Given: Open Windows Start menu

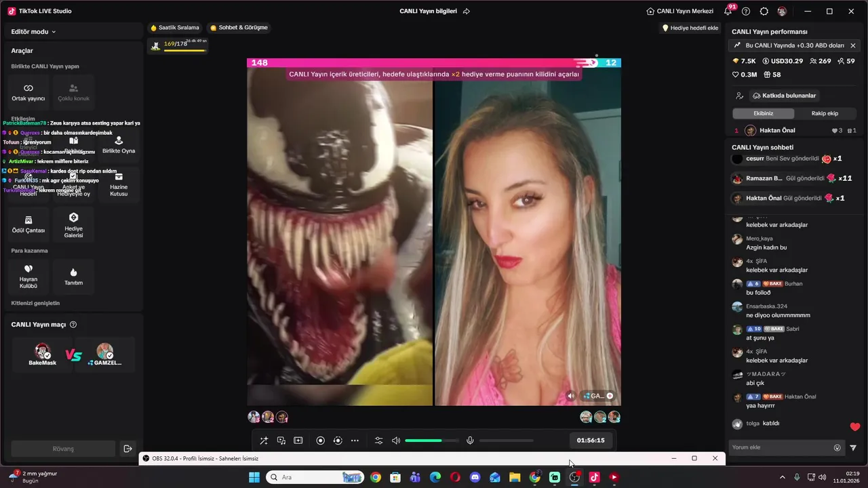Looking at the screenshot, I should [x=254, y=477].
